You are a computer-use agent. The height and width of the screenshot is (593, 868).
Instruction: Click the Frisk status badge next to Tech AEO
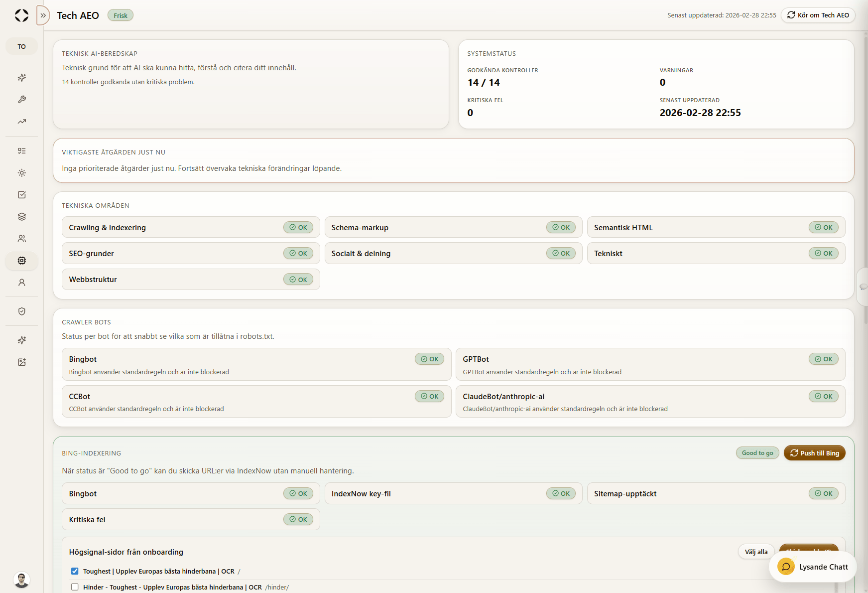pyautogui.click(x=120, y=15)
